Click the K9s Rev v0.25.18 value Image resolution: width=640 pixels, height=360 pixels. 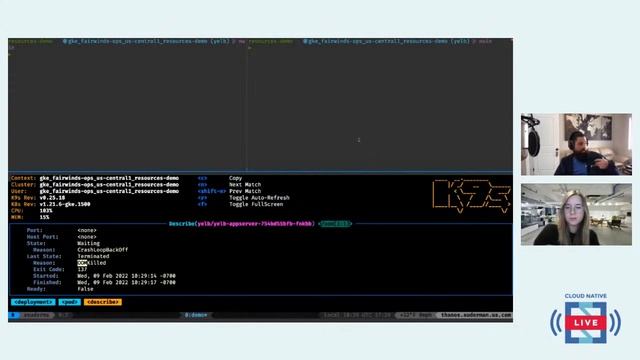(52, 198)
